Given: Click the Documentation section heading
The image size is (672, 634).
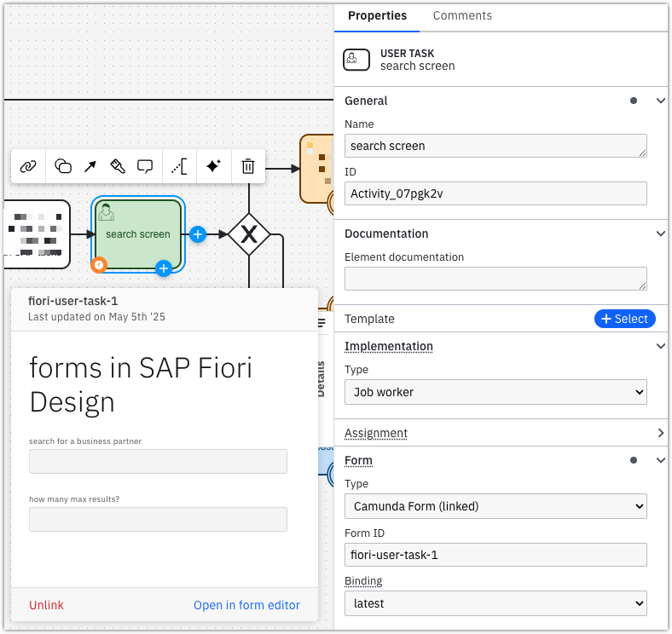Looking at the screenshot, I should click(x=386, y=233).
